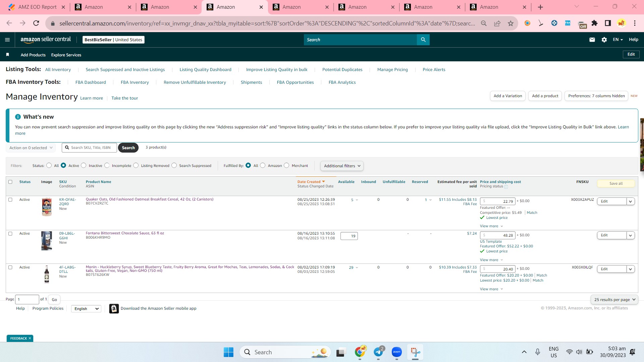The image size is (644, 362).
Task: Select the All status radio button
Action: [49, 165]
